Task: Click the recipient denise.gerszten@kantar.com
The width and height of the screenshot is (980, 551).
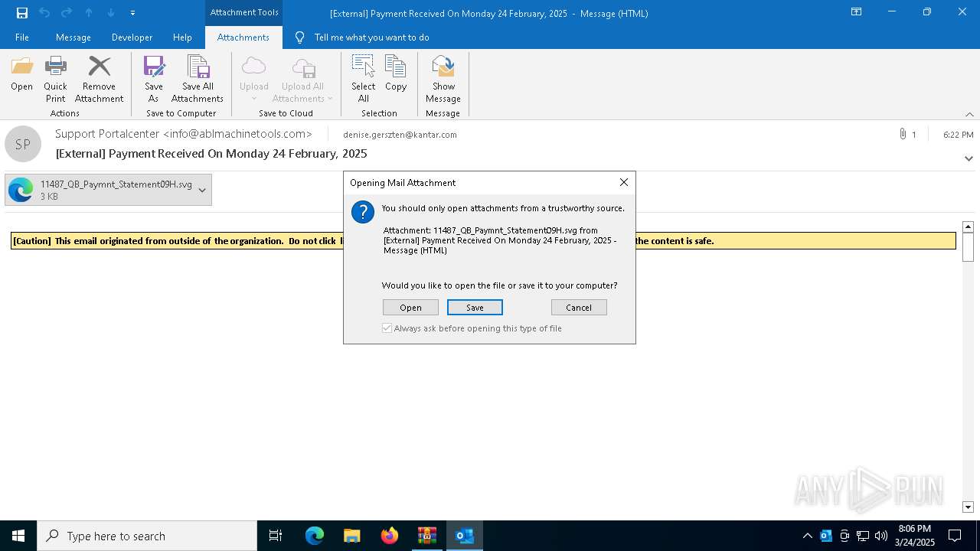Action: pyautogui.click(x=400, y=135)
